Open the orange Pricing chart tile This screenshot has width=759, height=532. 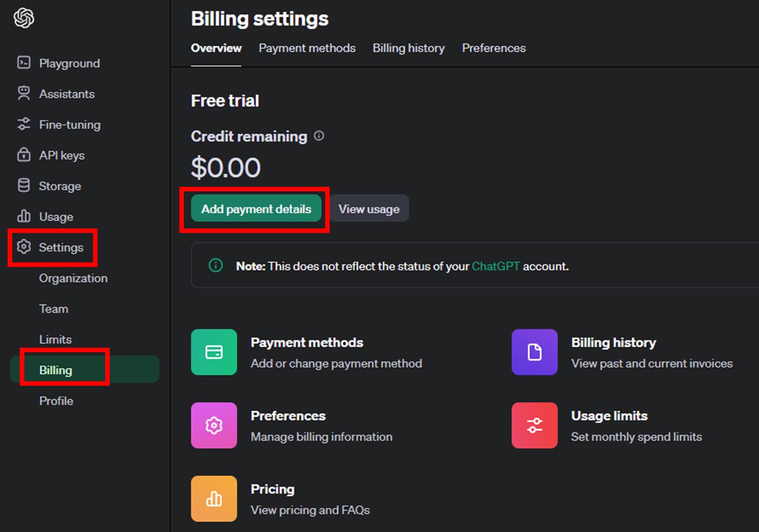pos(214,498)
